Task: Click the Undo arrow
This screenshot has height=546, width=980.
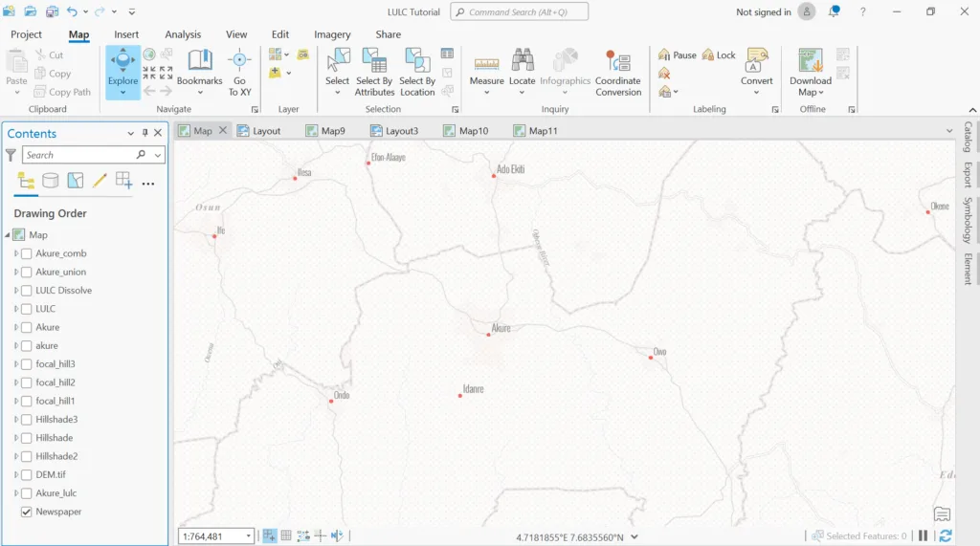Action: [x=72, y=11]
